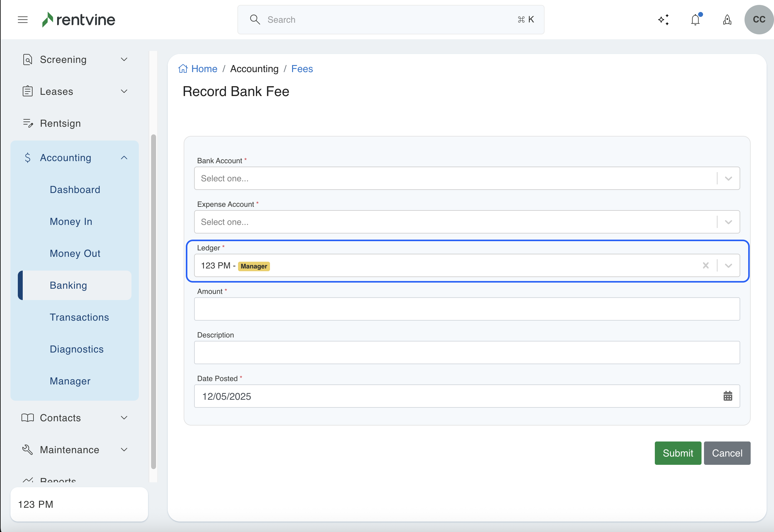Collapse the Accounting sidebar section
This screenshot has height=532, width=774.
[124, 158]
